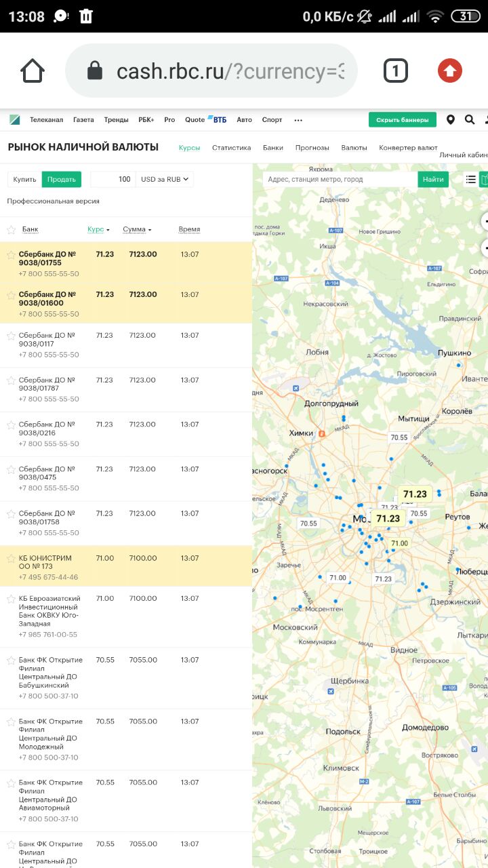Click the green map view icon
This screenshot has width=488, height=868.
click(x=484, y=180)
